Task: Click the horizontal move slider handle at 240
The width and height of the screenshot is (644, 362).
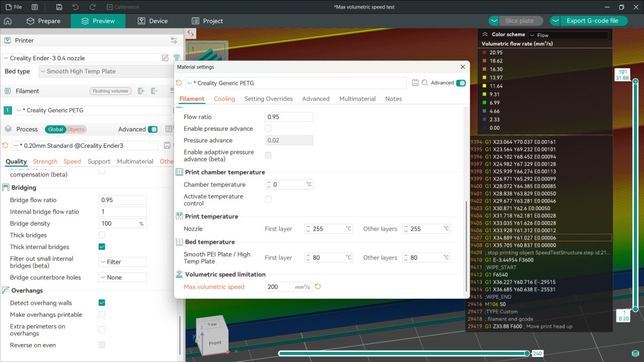Action: point(527,353)
